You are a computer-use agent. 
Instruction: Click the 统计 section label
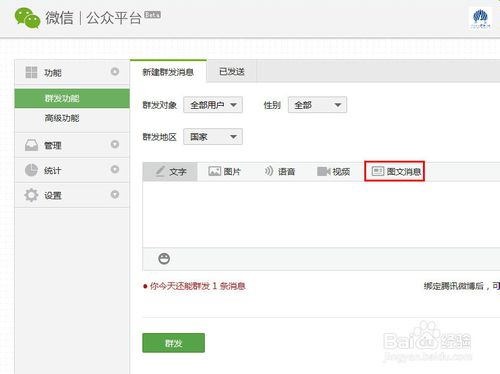[53, 171]
